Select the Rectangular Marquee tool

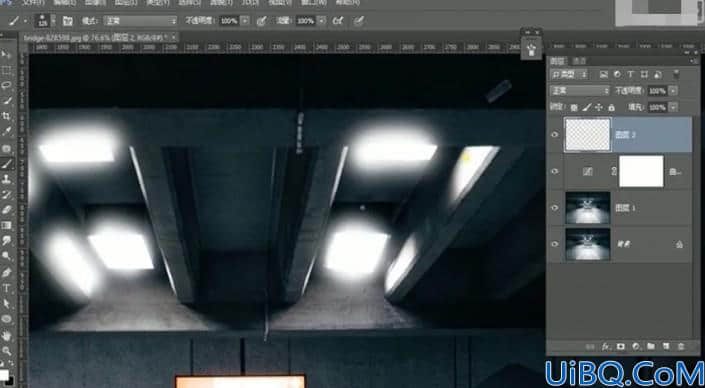6,70
